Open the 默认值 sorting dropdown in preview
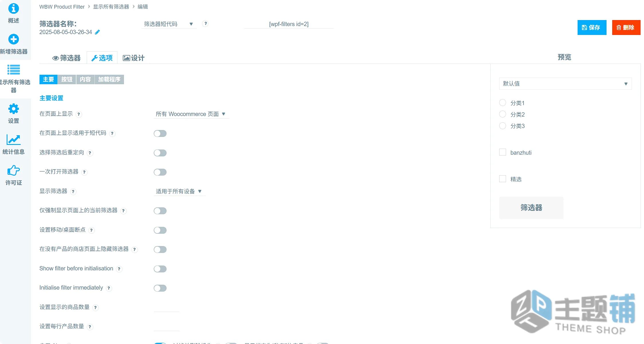The height and width of the screenshot is (344, 644). tap(565, 84)
